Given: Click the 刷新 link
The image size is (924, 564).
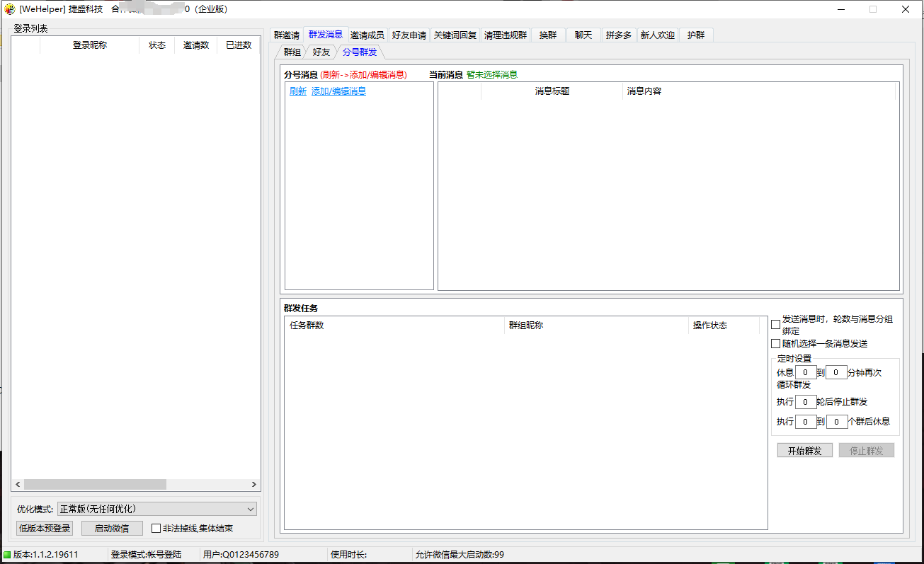Looking at the screenshot, I should (x=298, y=91).
